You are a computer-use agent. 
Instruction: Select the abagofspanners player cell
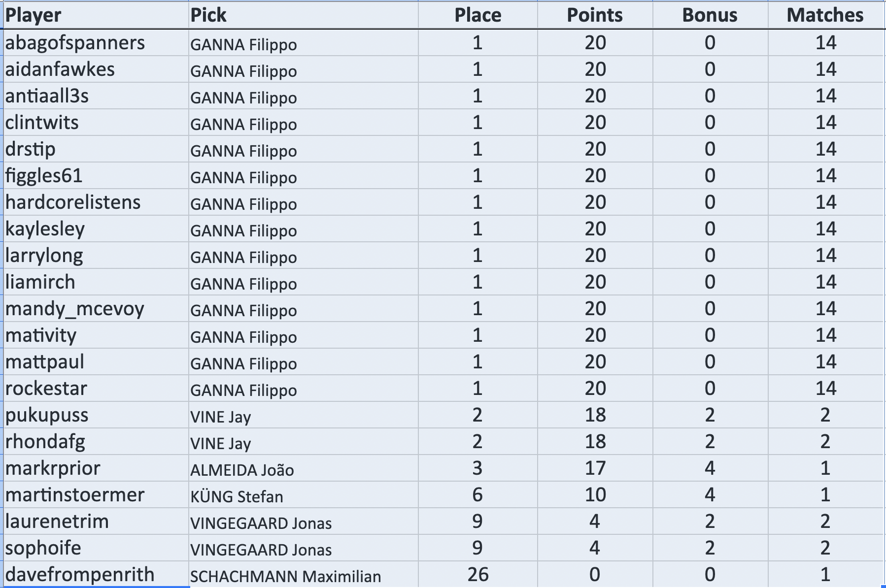tap(75, 43)
